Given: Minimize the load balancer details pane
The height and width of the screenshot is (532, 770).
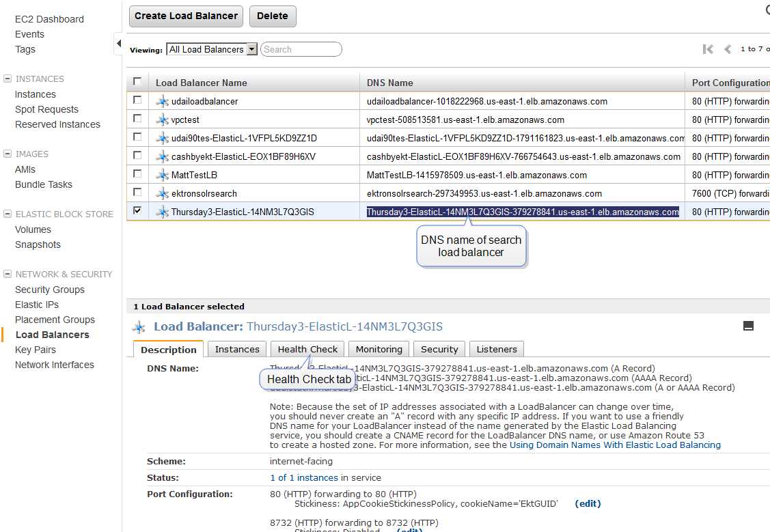Looking at the screenshot, I should click(748, 326).
